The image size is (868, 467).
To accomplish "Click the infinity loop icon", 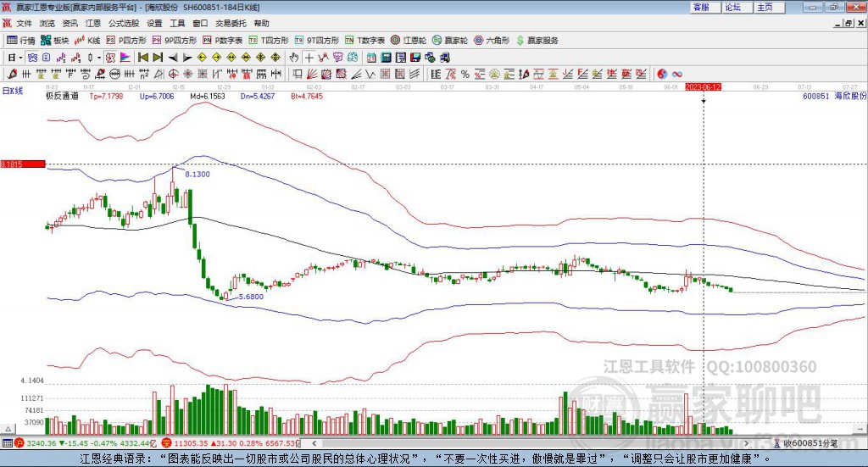I will pos(677,74).
